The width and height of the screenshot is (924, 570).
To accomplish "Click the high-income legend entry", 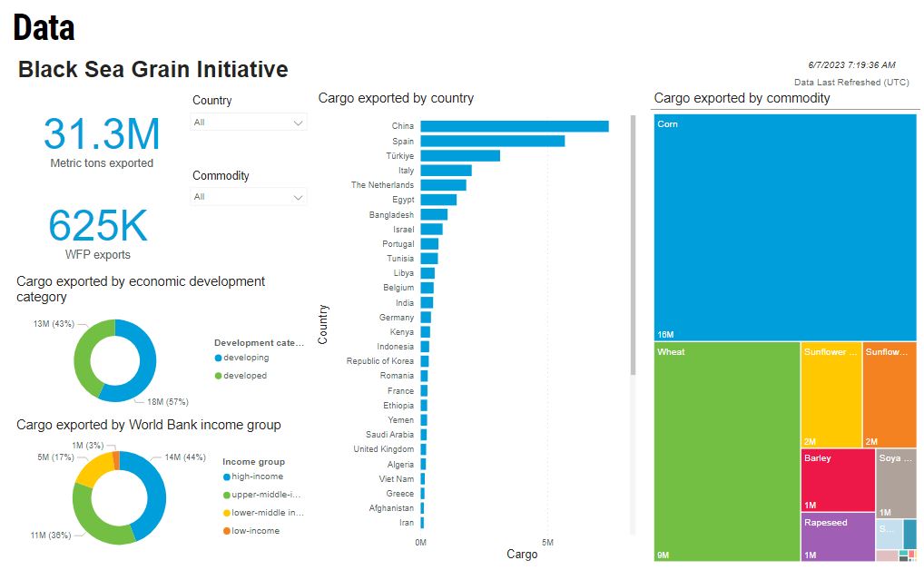I will point(253,477).
